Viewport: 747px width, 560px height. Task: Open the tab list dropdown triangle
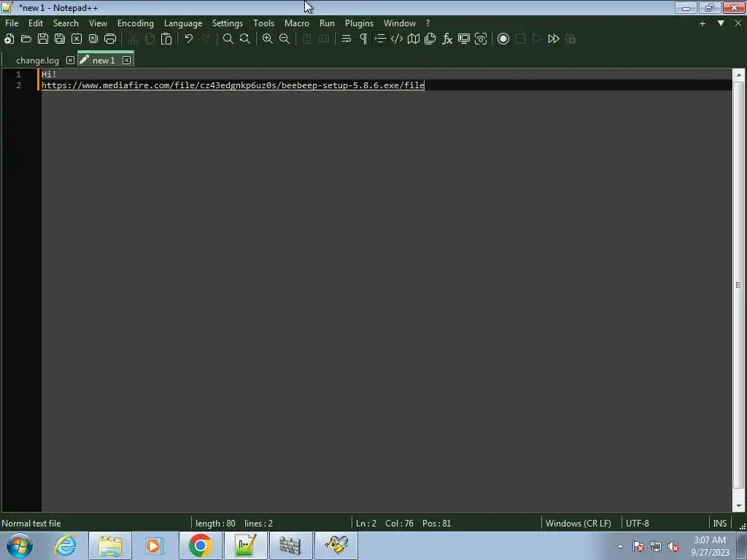(721, 23)
